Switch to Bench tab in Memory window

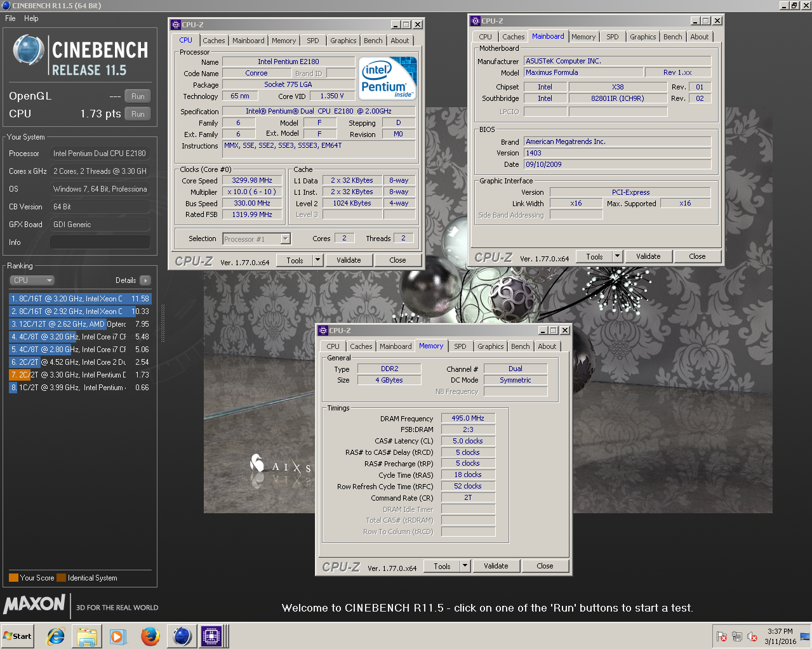point(521,346)
